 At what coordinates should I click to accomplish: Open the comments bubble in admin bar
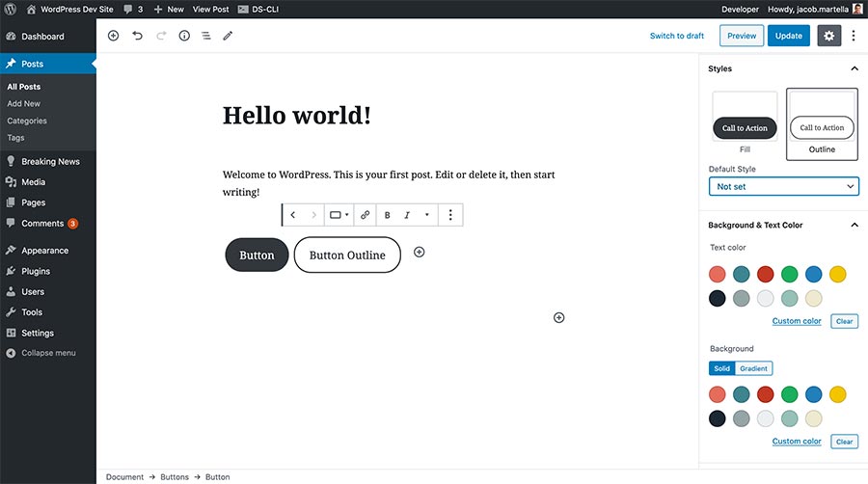[133, 9]
